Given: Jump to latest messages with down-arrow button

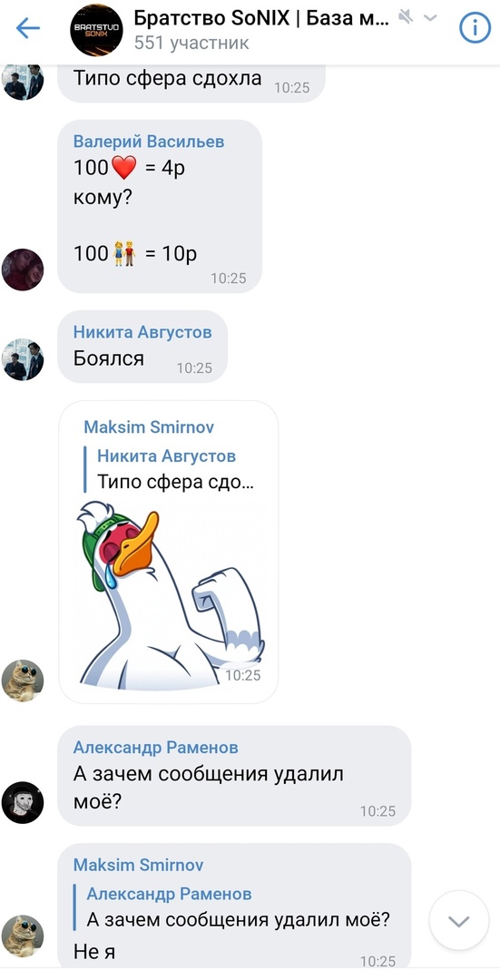Looking at the screenshot, I should pyautogui.click(x=459, y=921).
